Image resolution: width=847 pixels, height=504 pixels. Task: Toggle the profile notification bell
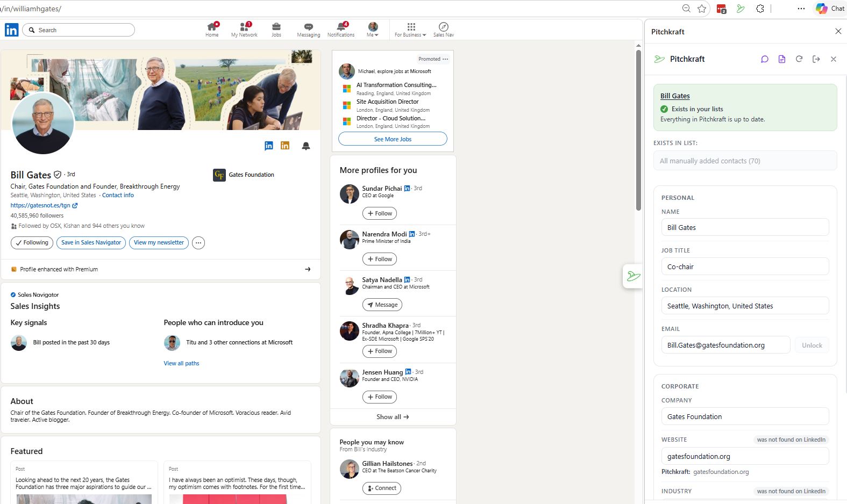click(x=306, y=146)
